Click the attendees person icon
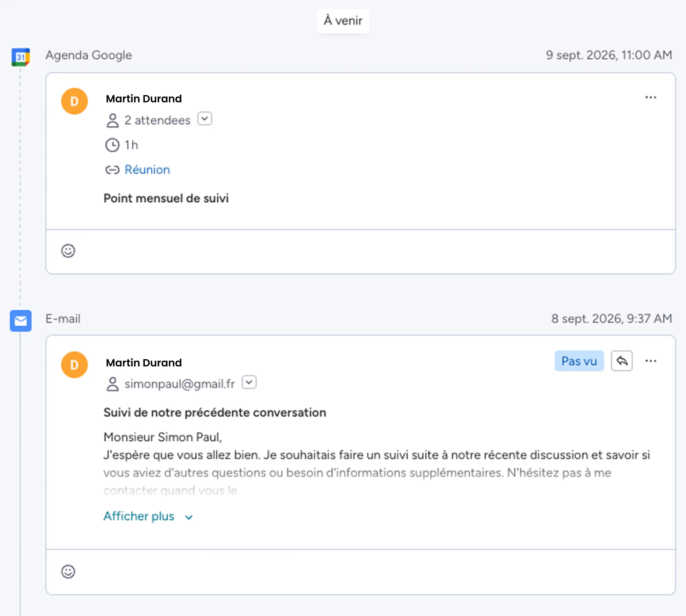This screenshot has height=616, width=686. click(112, 121)
